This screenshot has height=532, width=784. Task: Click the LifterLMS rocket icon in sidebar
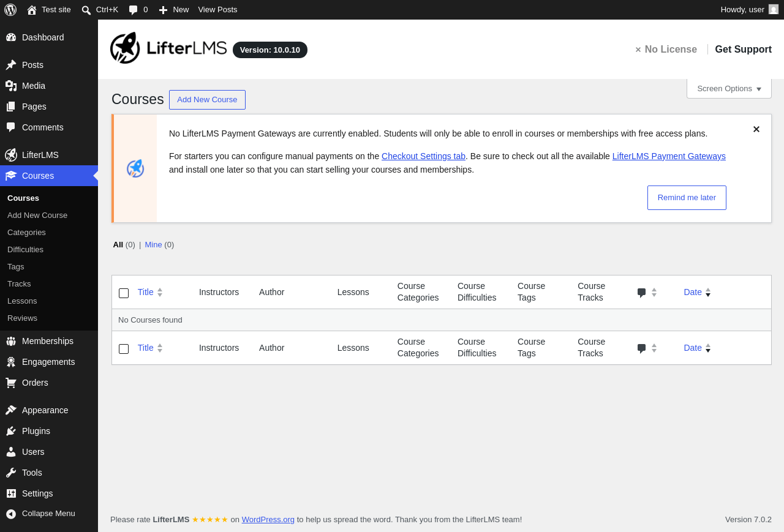click(11, 155)
